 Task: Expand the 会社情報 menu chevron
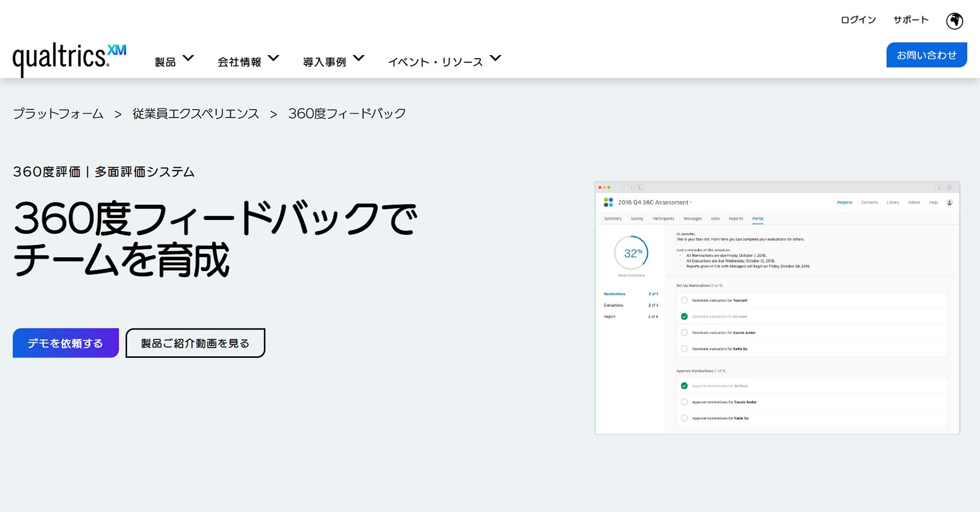(274, 58)
